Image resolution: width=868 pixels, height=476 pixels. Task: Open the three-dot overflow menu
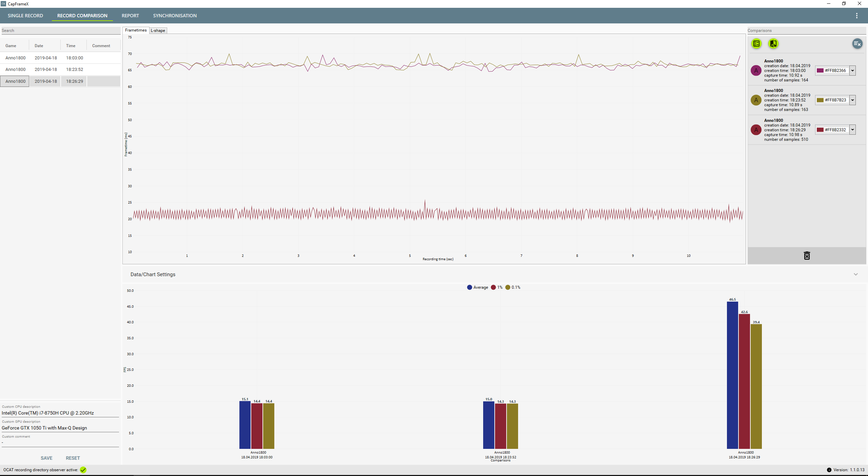pos(856,16)
